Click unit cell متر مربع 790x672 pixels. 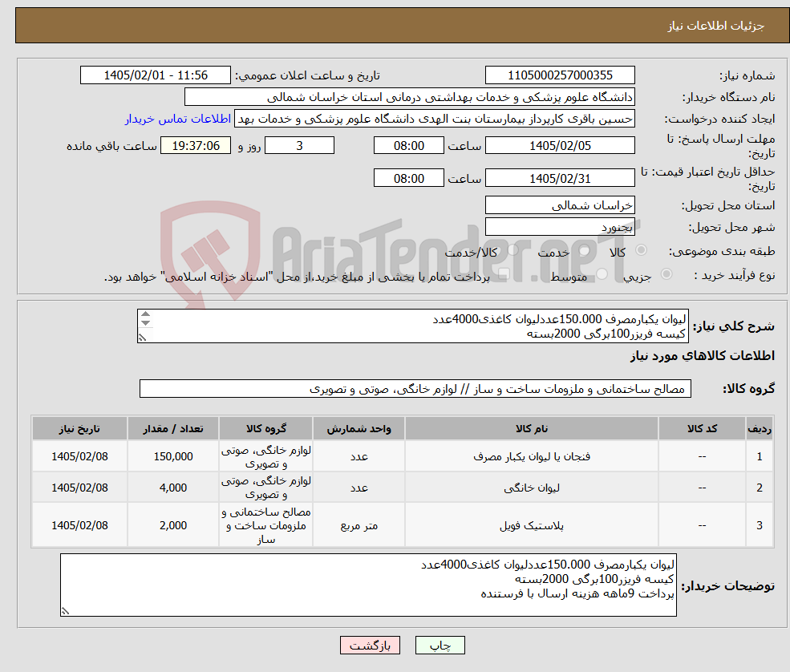359,525
